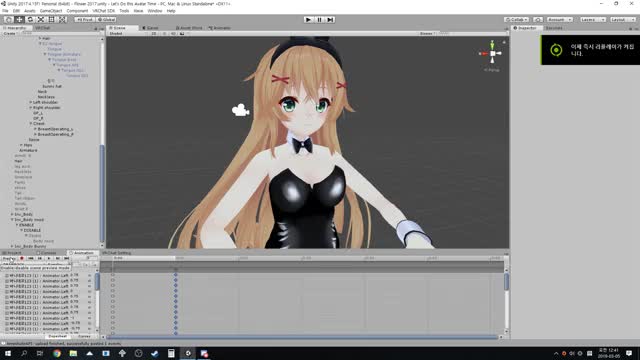Viewport: 640px width, 360px height.
Task: Open the File menu
Action: point(5,11)
